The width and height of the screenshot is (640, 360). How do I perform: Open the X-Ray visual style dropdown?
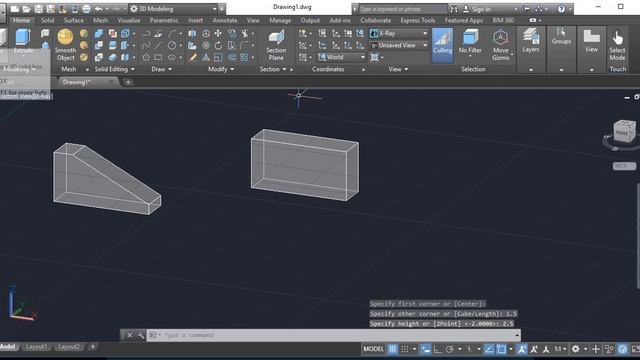click(x=399, y=33)
